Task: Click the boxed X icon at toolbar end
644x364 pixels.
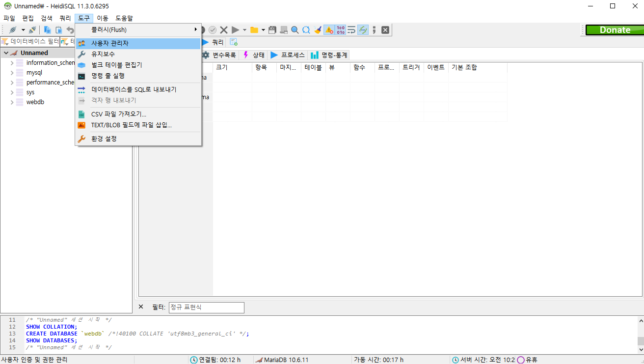Action: (x=385, y=30)
